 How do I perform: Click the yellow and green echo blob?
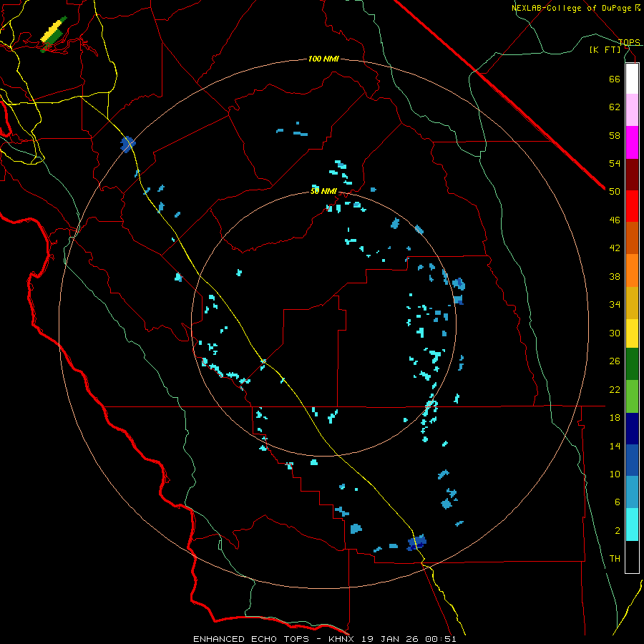[54, 34]
